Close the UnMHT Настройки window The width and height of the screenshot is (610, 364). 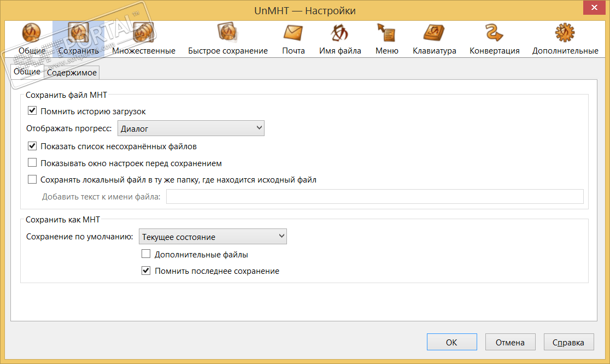[x=594, y=8]
